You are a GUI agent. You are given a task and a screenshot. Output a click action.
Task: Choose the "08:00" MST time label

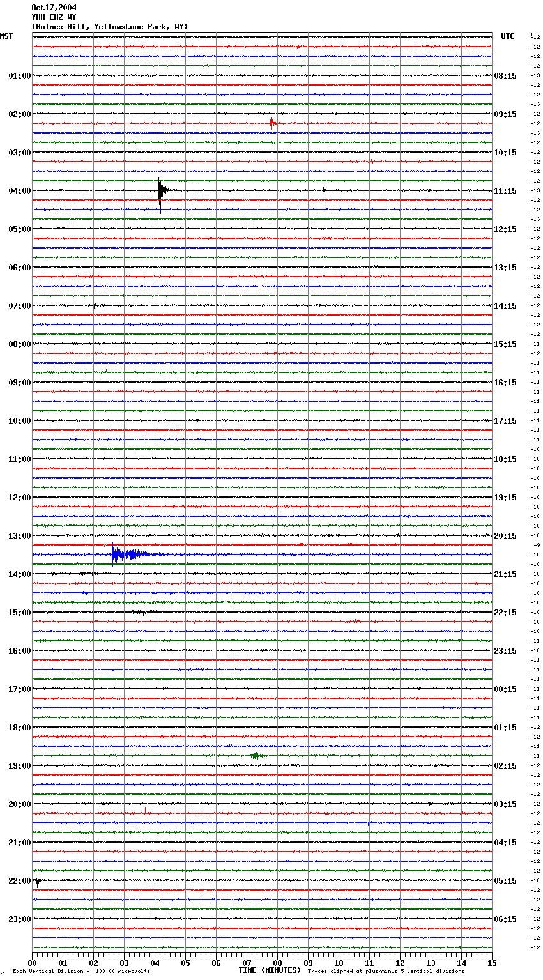pyautogui.click(x=20, y=344)
